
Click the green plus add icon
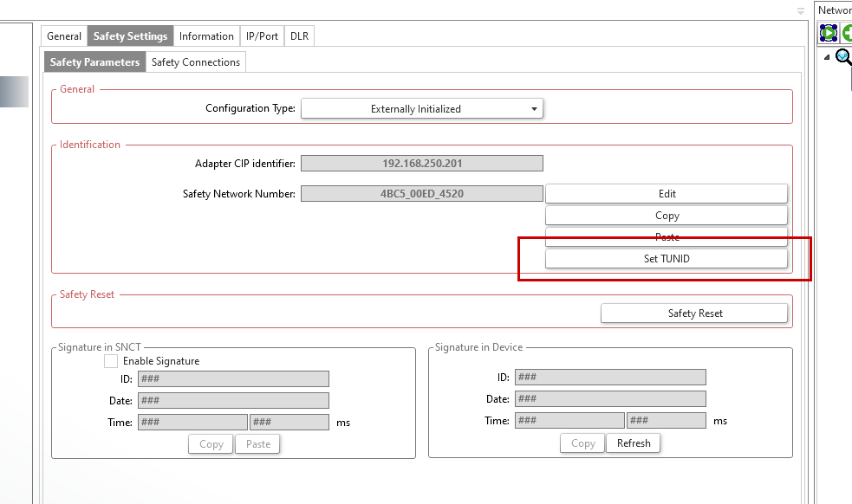(x=847, y=33)
